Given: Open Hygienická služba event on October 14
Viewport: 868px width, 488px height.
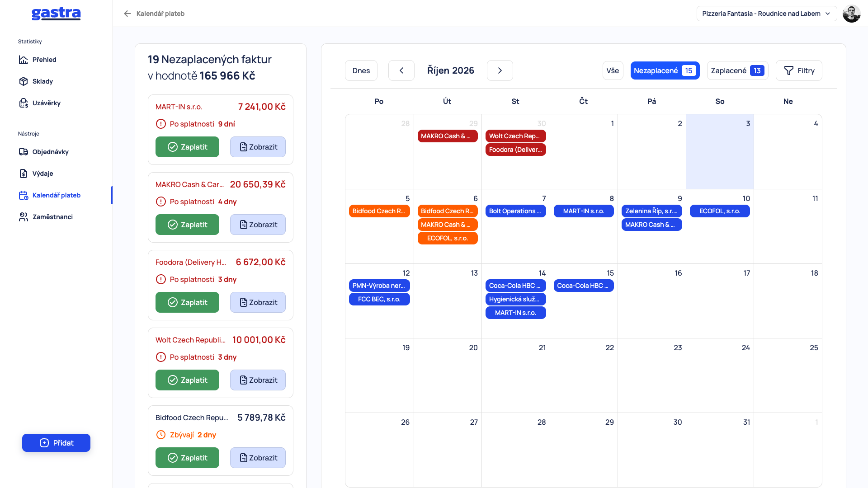Looking at the screenshot, I should tap(515, 299).
